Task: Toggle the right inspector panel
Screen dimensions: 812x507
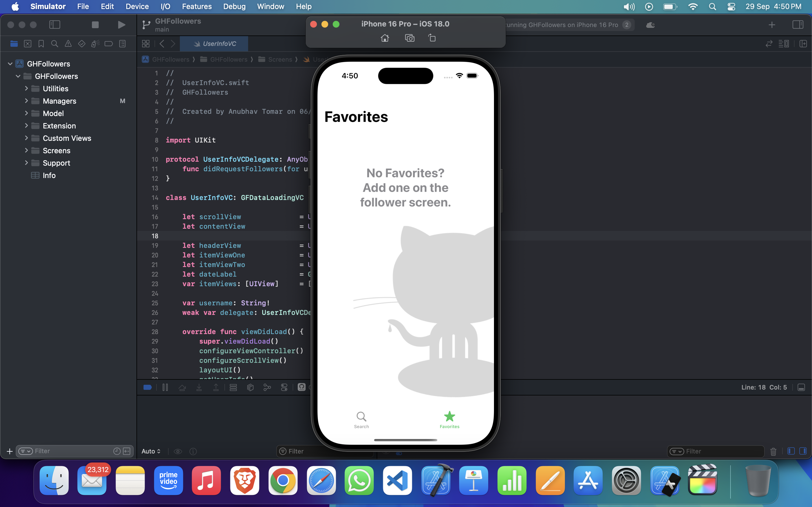Action: pyautogui.click(x=798, y=25)
